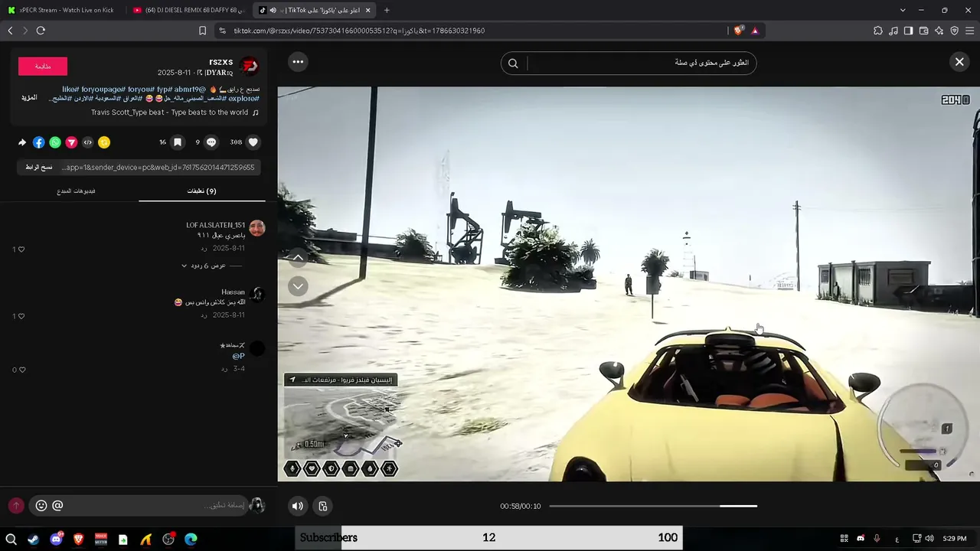This screenshot has height=551, width=980.
Task: Open Microsoft Edge from the taskbar
Action: 191,539
